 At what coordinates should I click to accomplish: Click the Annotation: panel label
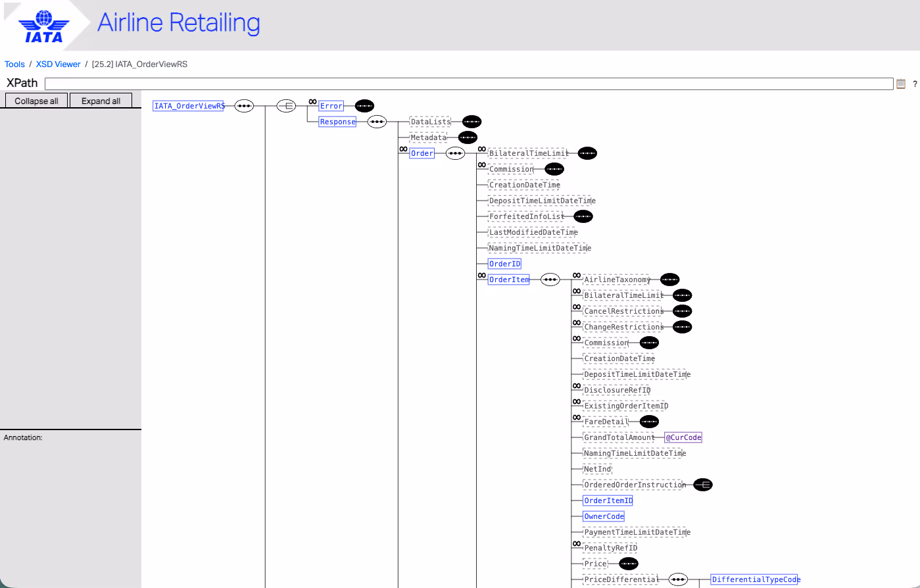click(23, 437)
